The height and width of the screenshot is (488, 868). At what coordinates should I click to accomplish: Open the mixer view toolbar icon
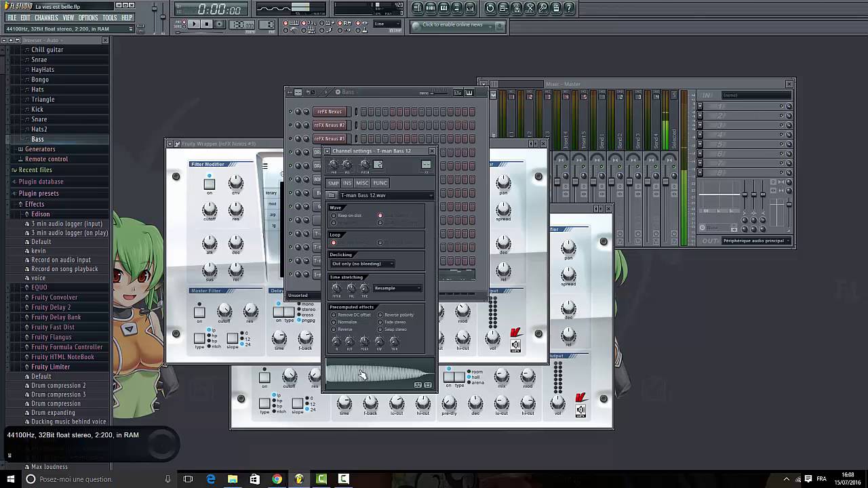click(x=470, y=8)
